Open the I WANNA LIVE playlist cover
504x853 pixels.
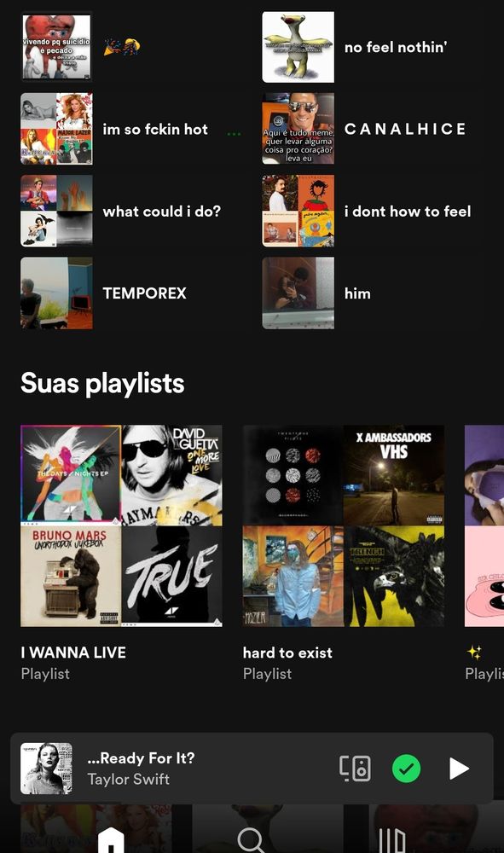click(121, 525)
